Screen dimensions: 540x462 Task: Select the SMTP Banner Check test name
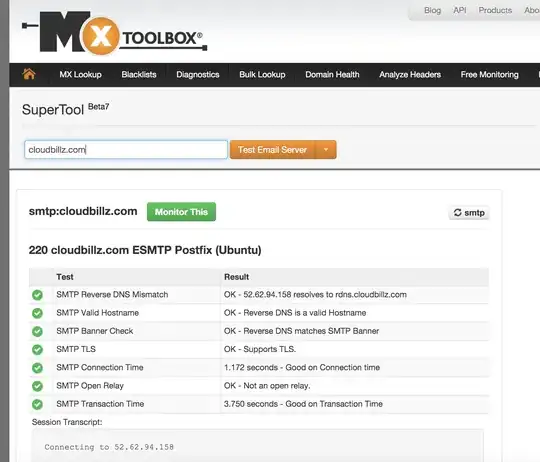pyautogui.click(x=95, y=331)
